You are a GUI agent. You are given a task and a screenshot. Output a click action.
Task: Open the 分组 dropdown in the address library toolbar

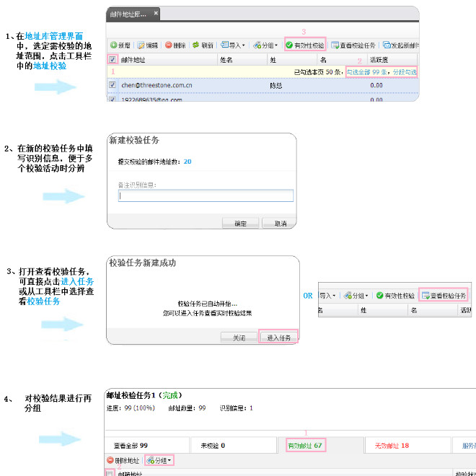pyautogui.click(x=265, y=45)
